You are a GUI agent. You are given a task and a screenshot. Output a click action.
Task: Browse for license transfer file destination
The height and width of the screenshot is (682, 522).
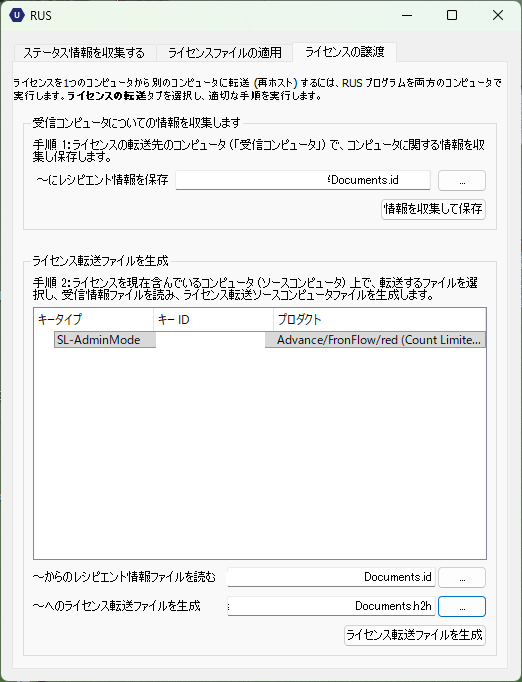(462, 606)
